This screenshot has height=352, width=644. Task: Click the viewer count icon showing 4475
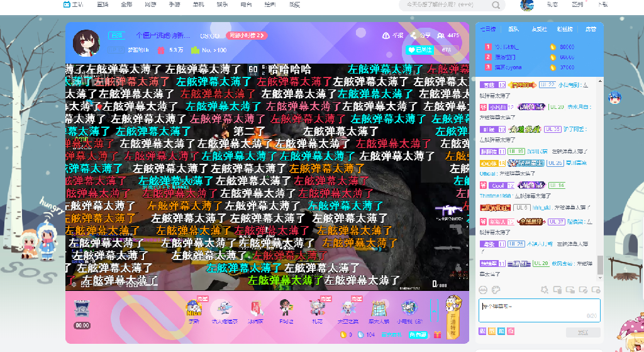point(441,36)
